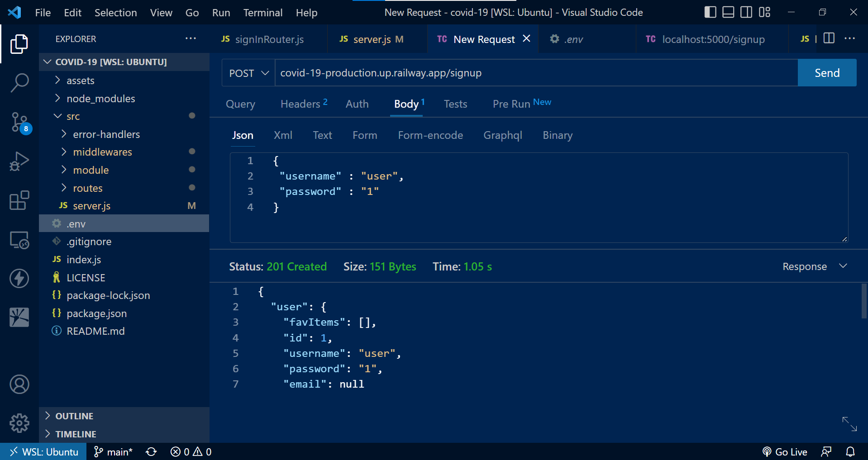
Task: Open the POST method dropdown
Action: click(248, 73)
